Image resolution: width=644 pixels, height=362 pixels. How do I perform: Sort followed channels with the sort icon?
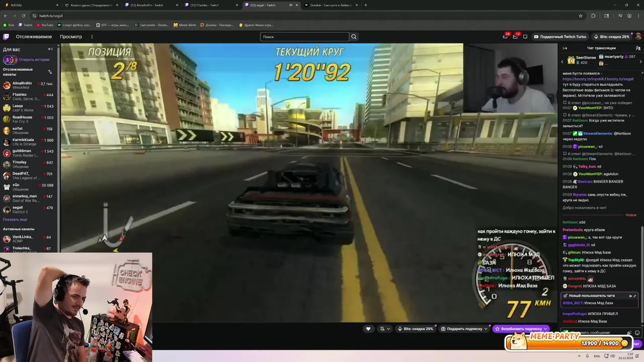50,71
